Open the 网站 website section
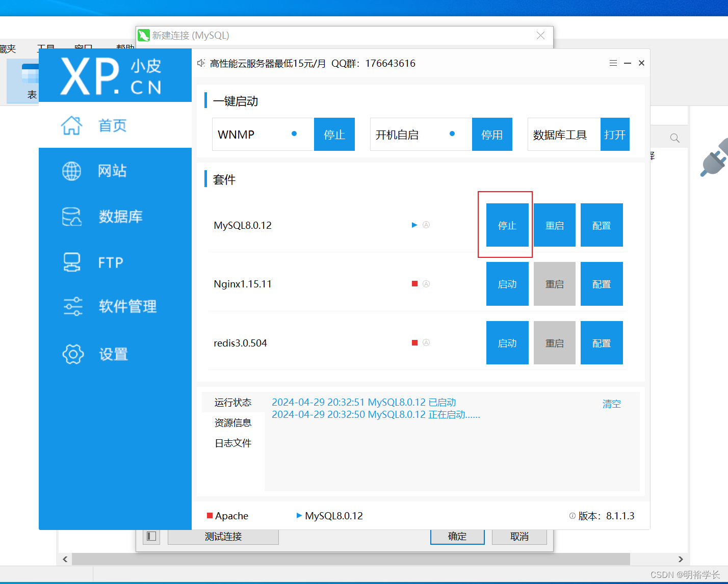This screenshot has width=728, height=584. click(x=115, y=171)
